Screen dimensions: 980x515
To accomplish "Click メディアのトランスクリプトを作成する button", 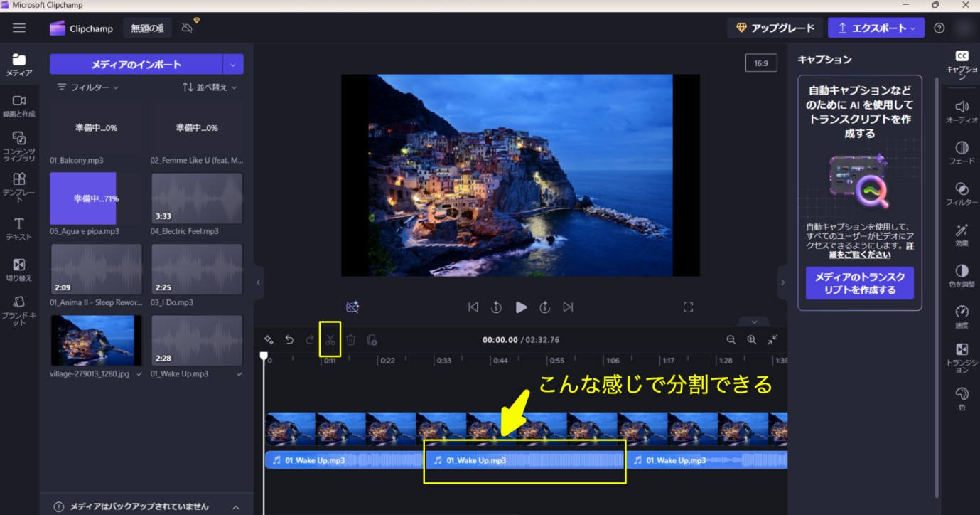I will pos(859,283).
